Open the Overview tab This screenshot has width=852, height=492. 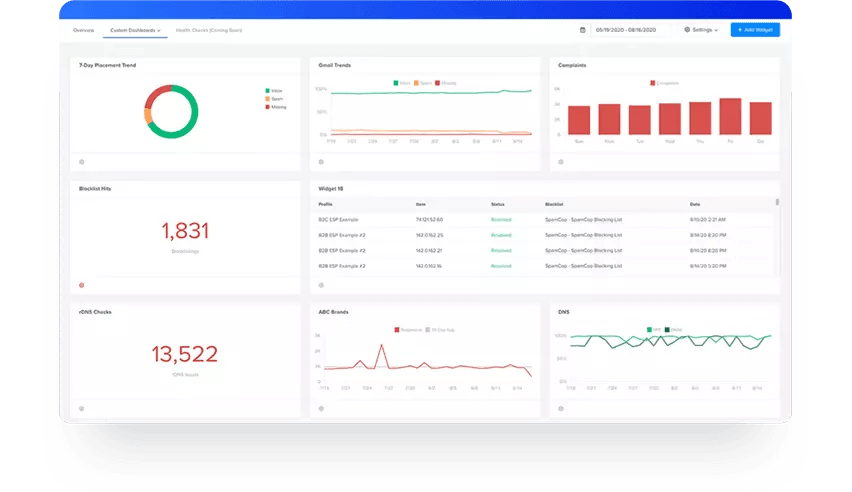click(x=83, y=30)
